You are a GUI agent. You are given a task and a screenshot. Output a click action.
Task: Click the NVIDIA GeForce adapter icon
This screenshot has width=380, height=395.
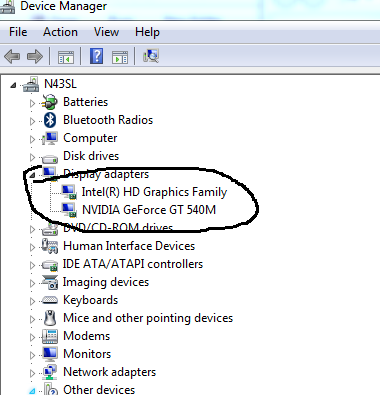69,210
